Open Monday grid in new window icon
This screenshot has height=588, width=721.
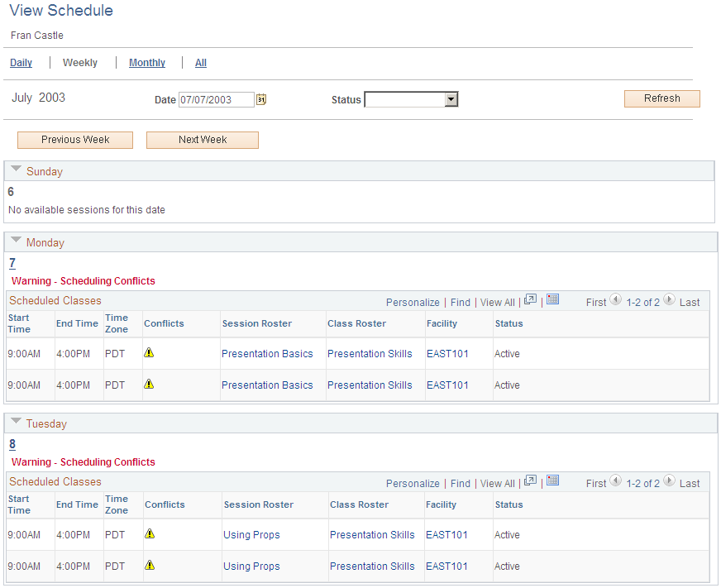(x=530, y=299)
